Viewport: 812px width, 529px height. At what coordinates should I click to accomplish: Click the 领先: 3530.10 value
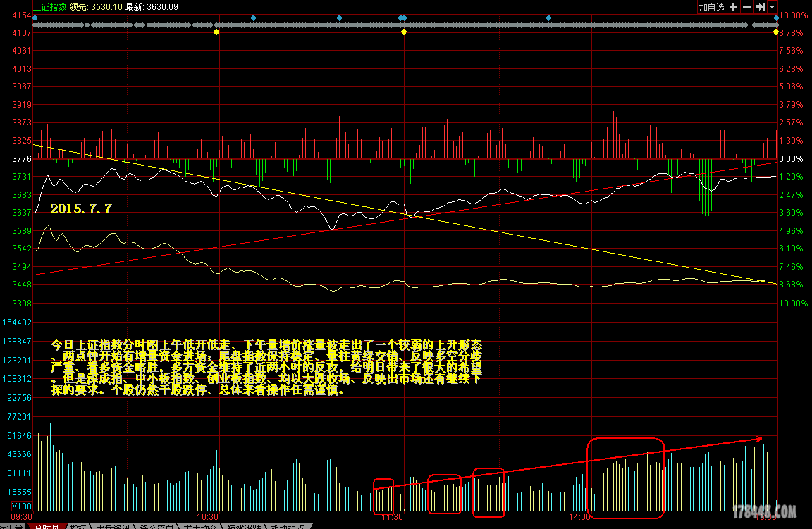pos(96,7)
